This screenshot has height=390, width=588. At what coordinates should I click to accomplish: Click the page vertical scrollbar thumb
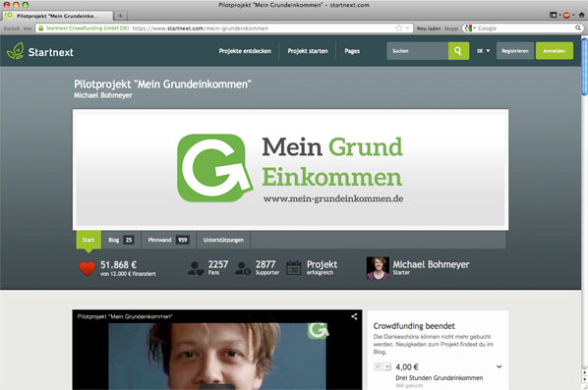pyautogui.click(x=585, y=67)
